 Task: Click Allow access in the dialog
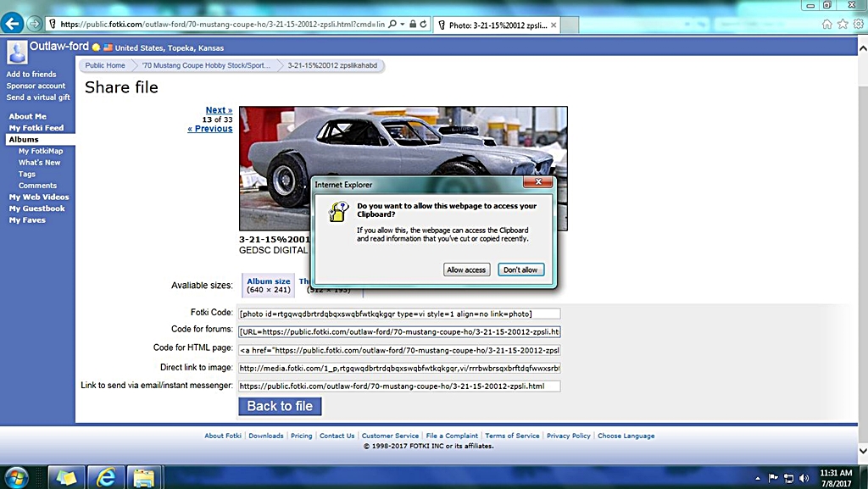click(x=466, y=270)
